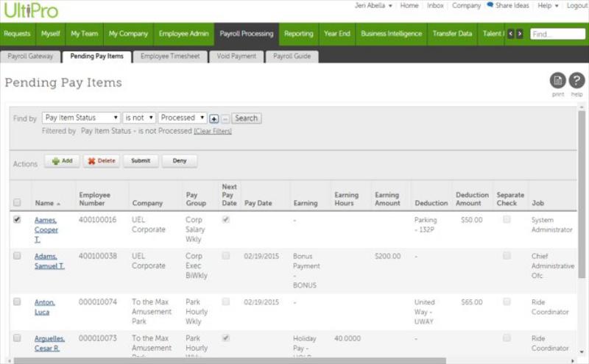Open the Anton, Luca employee link
The width and height of the screenshot is (589, 364).
click(45, 307)
